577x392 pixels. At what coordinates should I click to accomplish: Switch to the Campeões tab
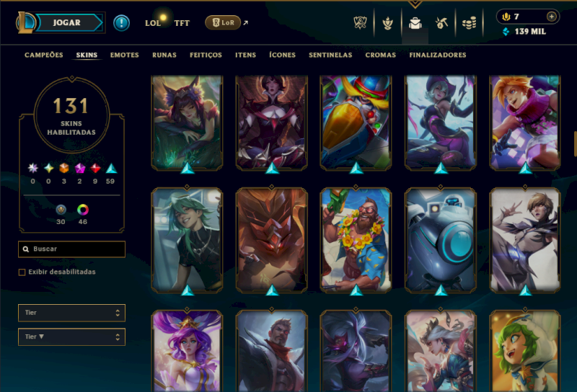pyautogui.click(x=44, y=55)
